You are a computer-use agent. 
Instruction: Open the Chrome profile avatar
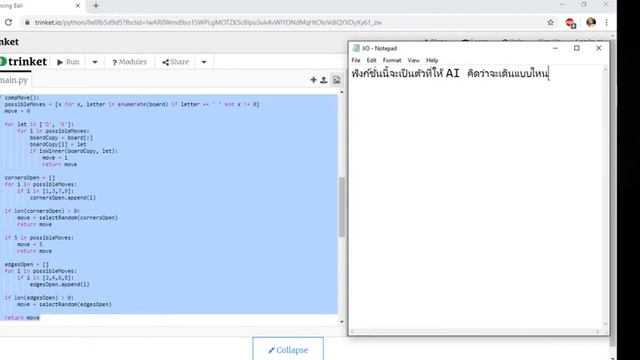click(591, 22)
